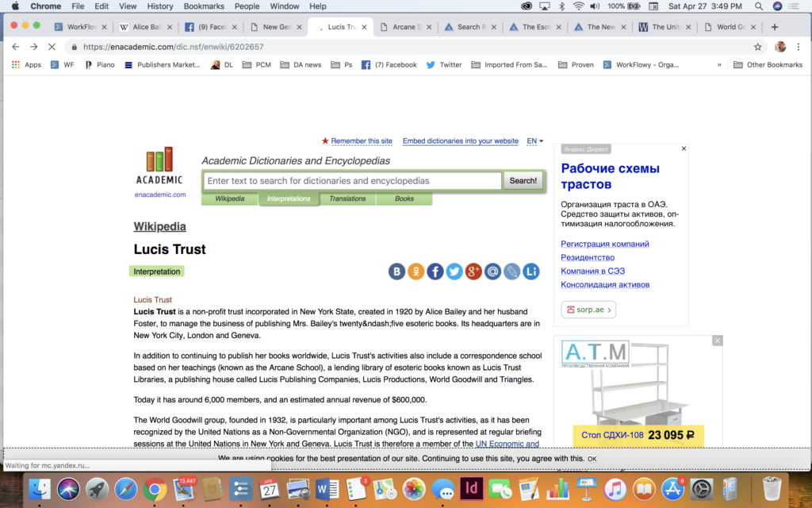Select the Wikipedia search tab
The image size is (812, 508).
pyautogui.click(x=229, y=198)
